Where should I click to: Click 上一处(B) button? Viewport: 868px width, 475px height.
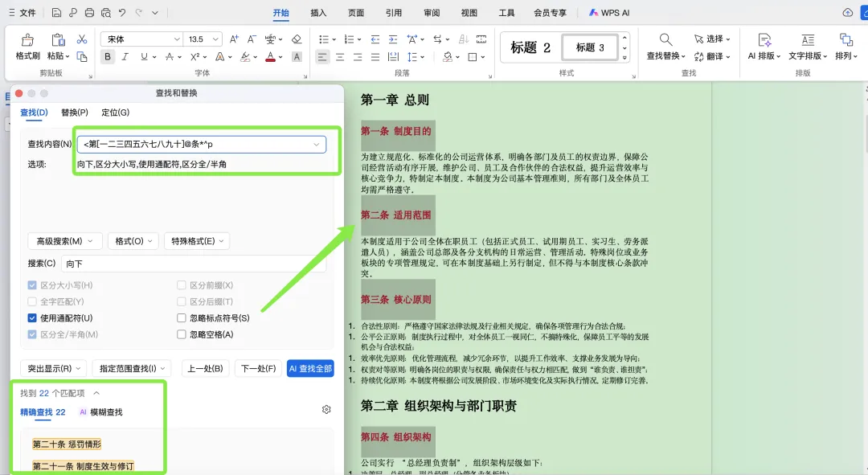click(x=206, y=368)
